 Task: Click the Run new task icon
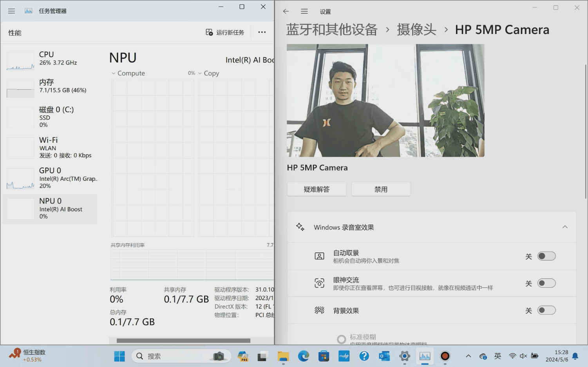tap(209, 32)
